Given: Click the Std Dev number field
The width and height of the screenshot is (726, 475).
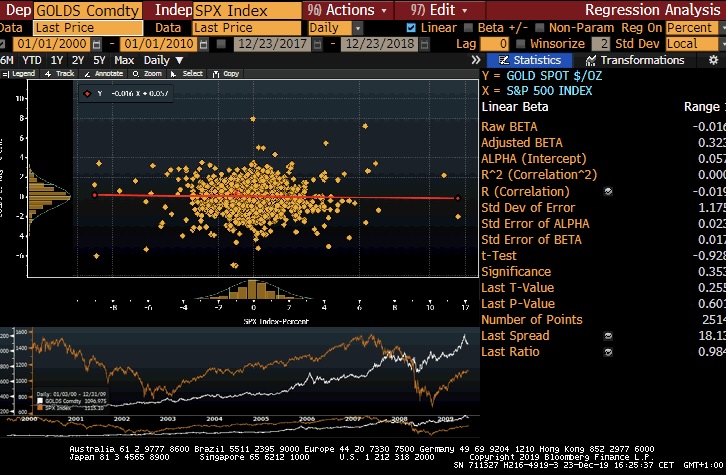Looking at the screenshot, I should tap(601, 44).
